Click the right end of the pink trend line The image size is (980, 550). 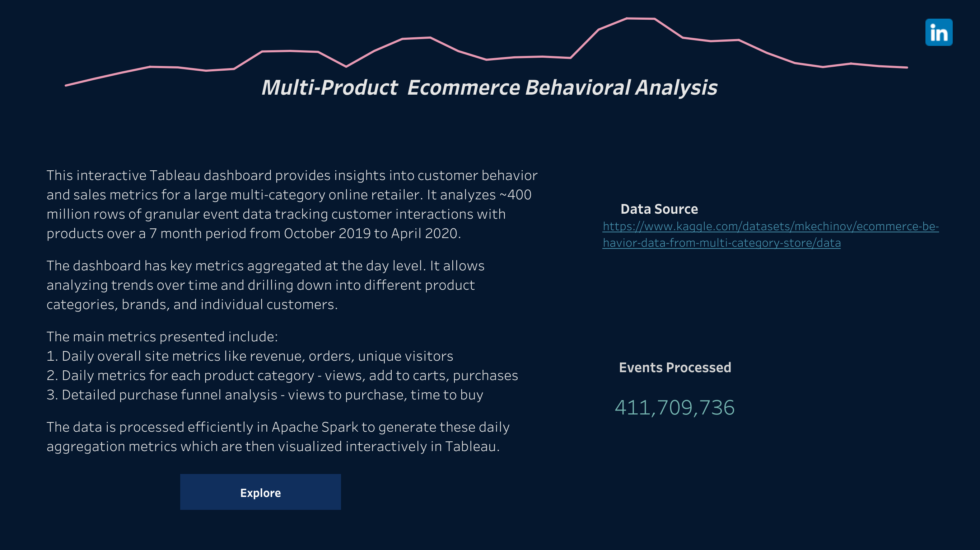[x=906, y=67]
